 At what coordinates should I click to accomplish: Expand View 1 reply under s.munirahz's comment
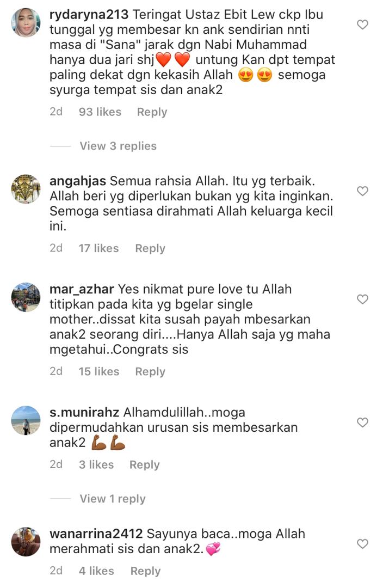113,499
